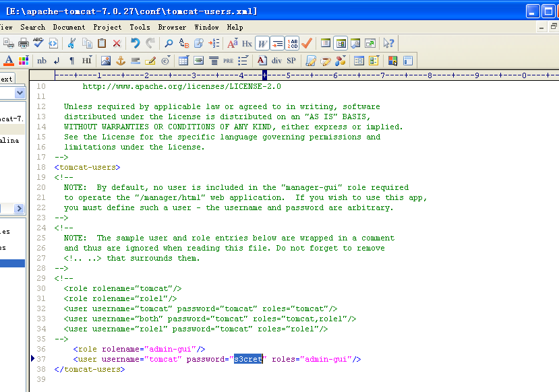Run the ABC spell check tool
Viewport: 559px width, 392px height.
38,43
